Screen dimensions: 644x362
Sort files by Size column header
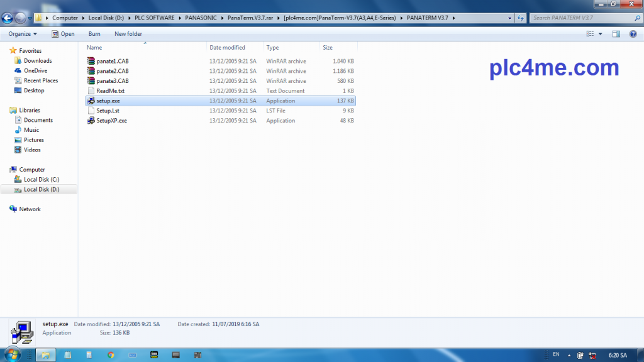[328, 48]
